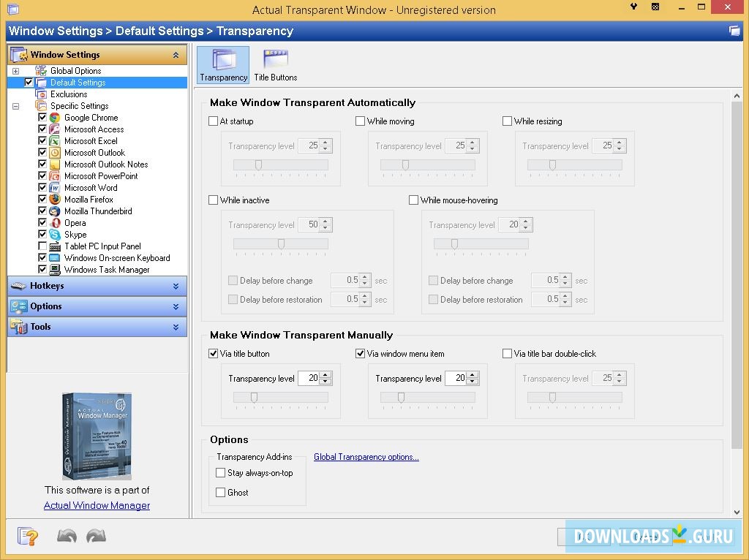Image resolution: width=749 pixels, height=560 pixels.
Task: Open help via question mark icon
Action: (x=27, y=536)
